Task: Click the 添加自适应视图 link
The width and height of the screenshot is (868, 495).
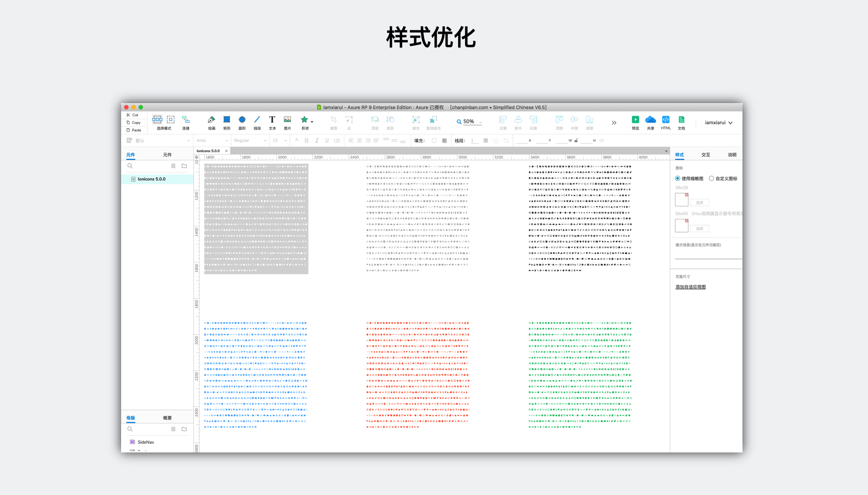Action: [690, 287]
